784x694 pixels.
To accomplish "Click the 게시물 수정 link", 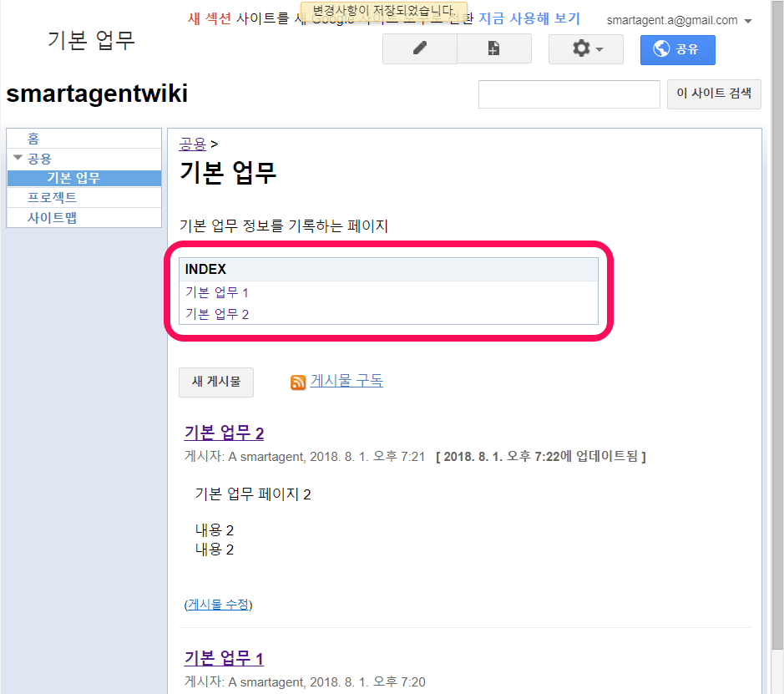I will click(218, 604).
